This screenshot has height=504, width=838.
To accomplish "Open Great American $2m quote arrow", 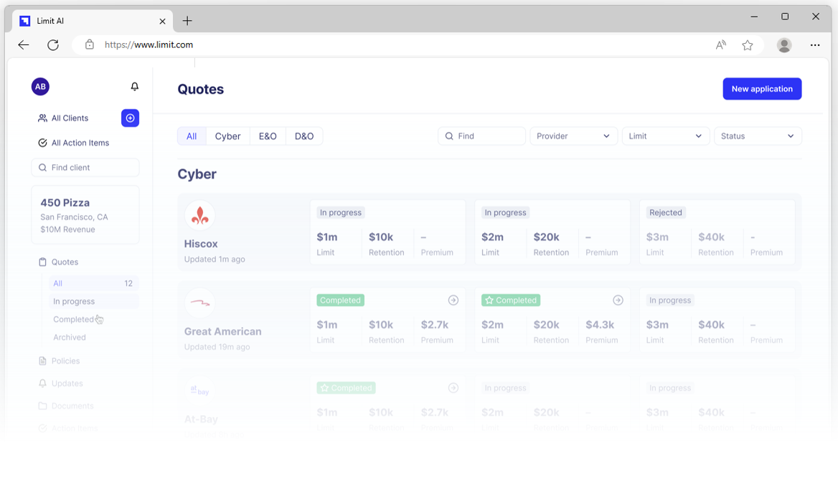I will (x=618, y=300).
